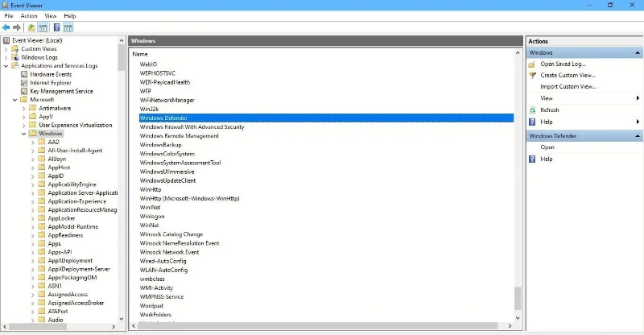The height and width of the screenshot is (335, 644).
Task: Collapse the Windows Defender actions section
Action: pyautogui.click(x=638, y=135)
